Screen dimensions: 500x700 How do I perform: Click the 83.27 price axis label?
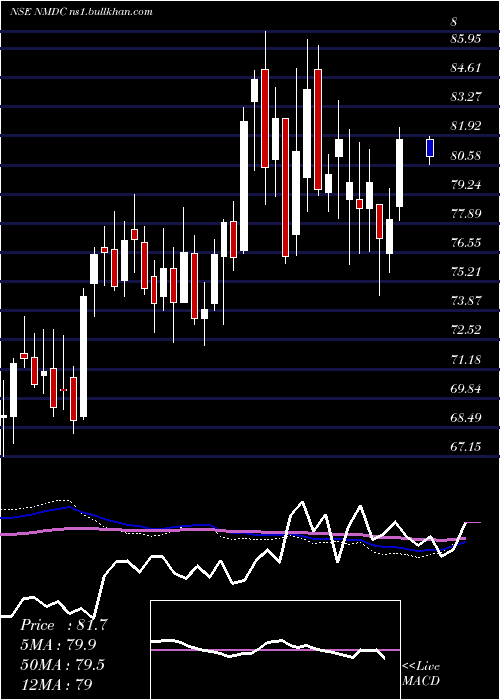coord(466,97)
